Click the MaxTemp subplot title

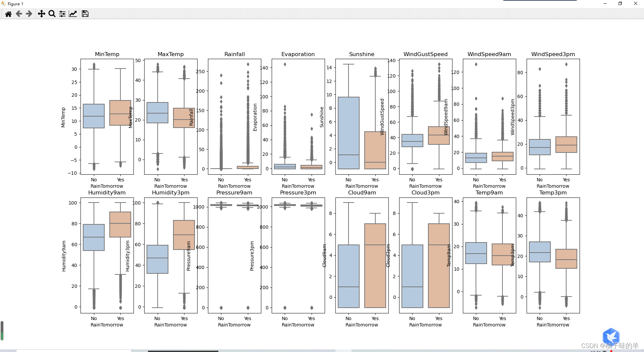pos(171,54)
